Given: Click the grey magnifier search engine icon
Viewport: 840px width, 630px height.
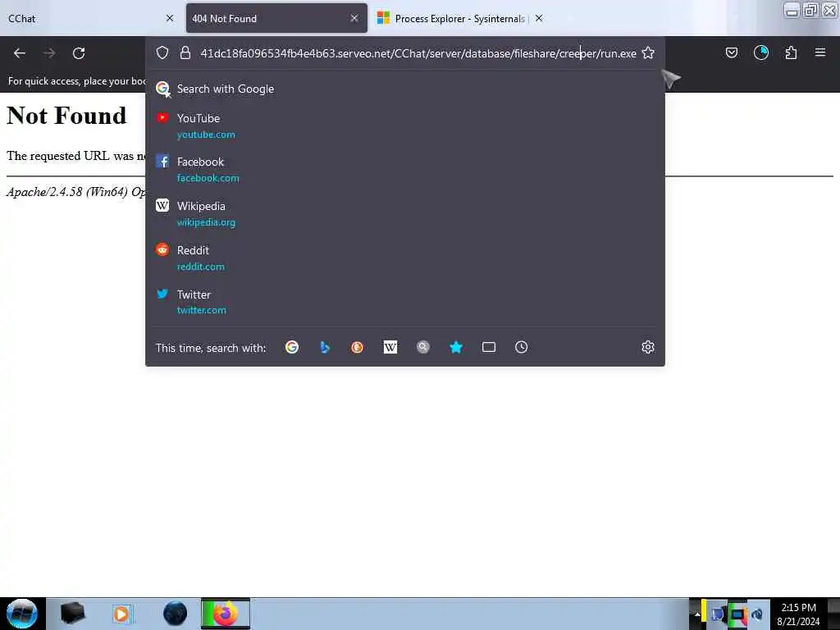Looking at the screenshot, I should 423,347.
